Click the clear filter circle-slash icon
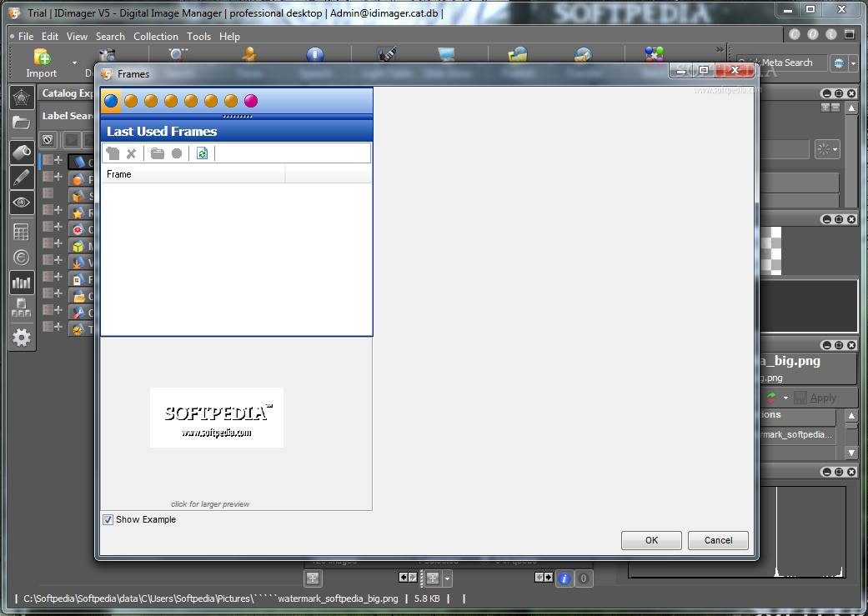This screenshot has height=616, width=868. [48, 139]
